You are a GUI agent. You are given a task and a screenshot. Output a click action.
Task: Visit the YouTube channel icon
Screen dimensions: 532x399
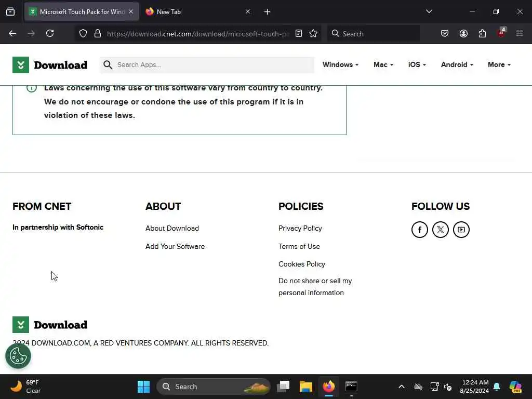[461, 230]
